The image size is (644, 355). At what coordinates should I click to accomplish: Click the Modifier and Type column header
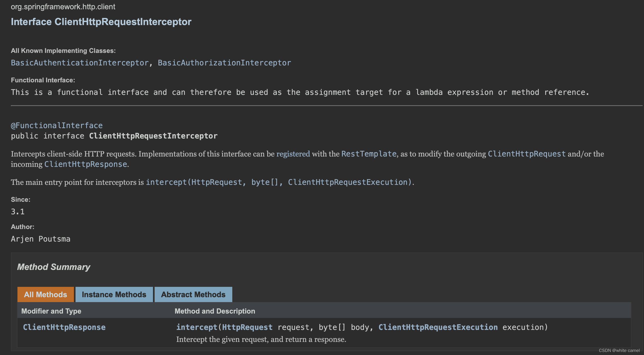[x=51, y=311]
